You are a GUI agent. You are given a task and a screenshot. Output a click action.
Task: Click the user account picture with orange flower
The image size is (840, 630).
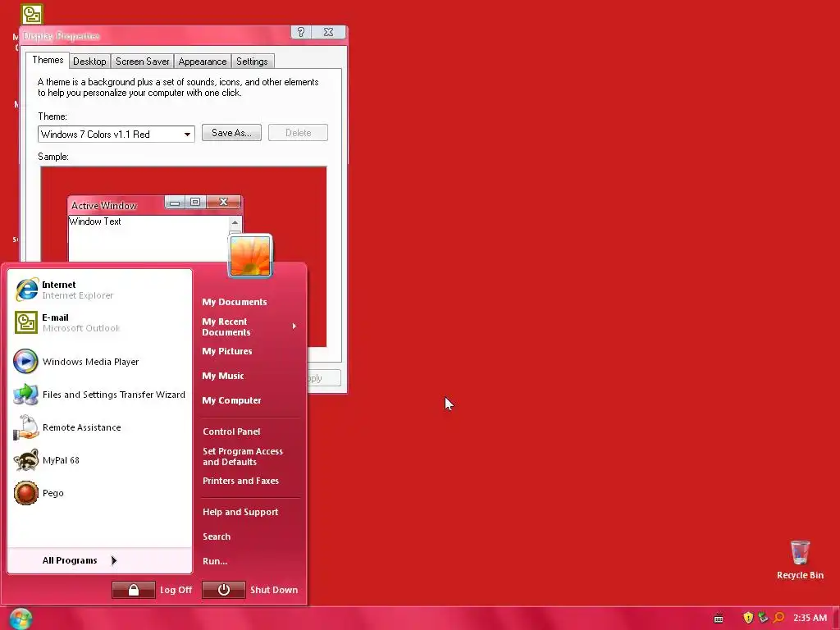pyautogui.click(x=250, y=256)
